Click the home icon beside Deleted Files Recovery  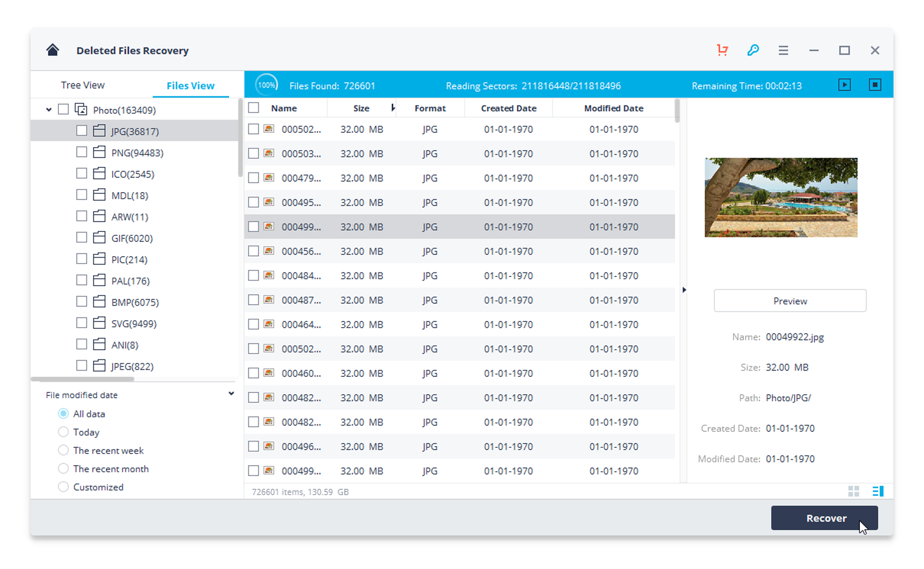pyautogui.click(x=52, y=50)
